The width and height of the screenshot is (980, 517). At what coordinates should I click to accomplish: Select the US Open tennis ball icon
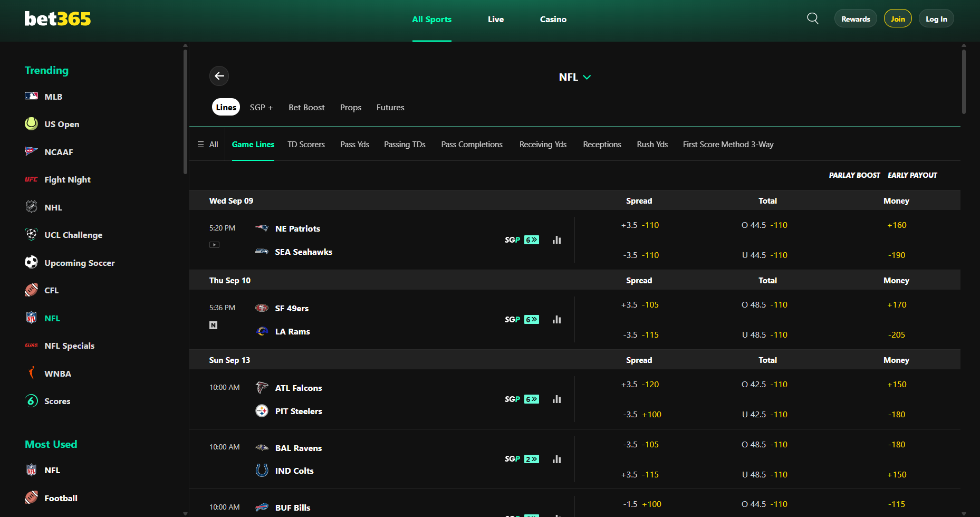pos(31,123)
